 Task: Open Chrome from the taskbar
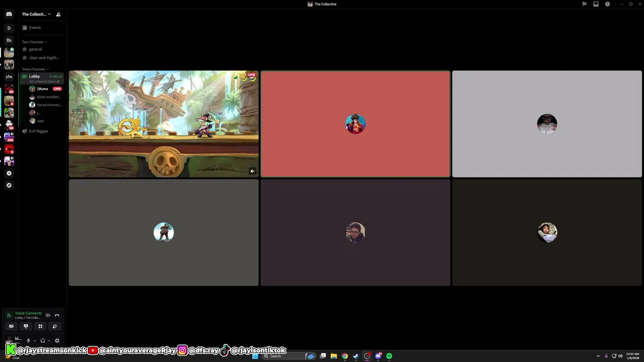point(345,356)
